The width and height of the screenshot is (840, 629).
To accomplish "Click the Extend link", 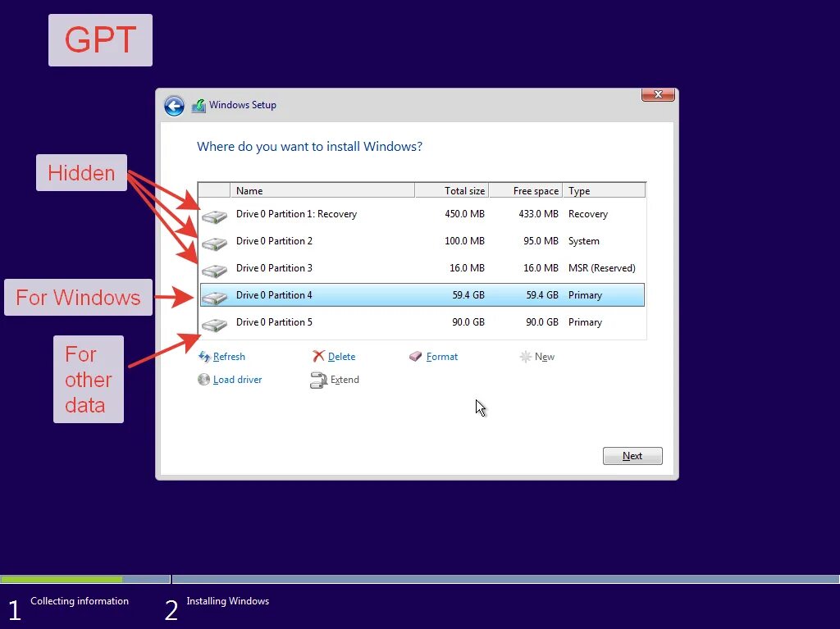I will [x=345, y=380].
